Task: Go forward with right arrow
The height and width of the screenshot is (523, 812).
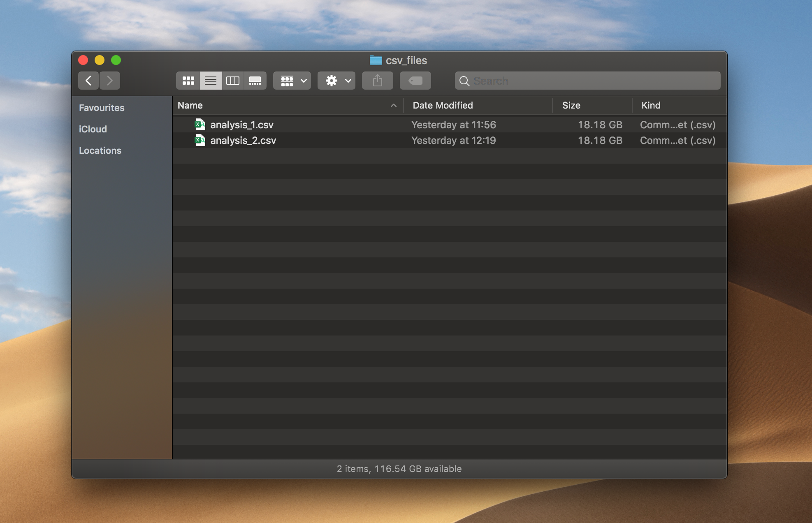Action: click(x=109, y=81)
